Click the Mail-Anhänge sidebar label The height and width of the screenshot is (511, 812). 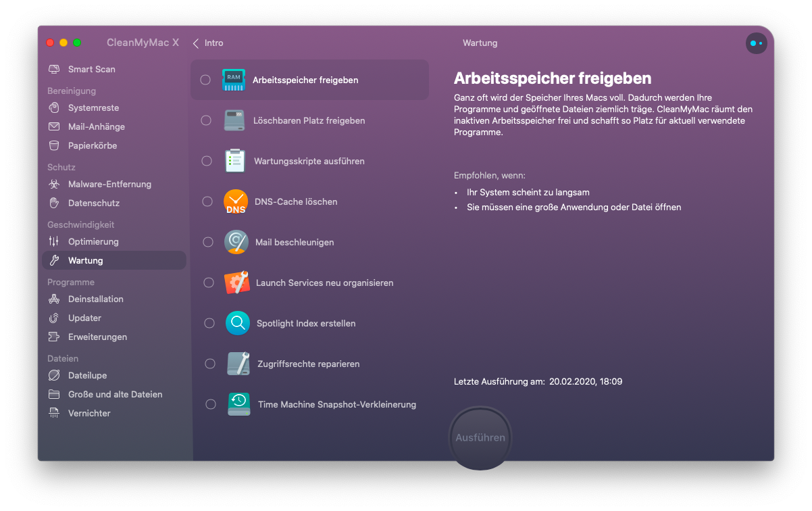[97, 126]
